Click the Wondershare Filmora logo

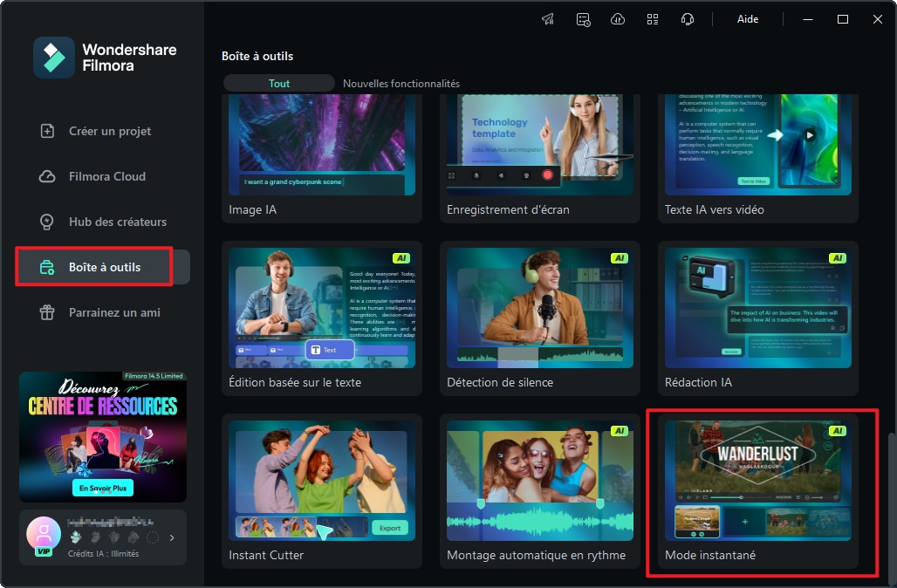[x=106, y=58]
